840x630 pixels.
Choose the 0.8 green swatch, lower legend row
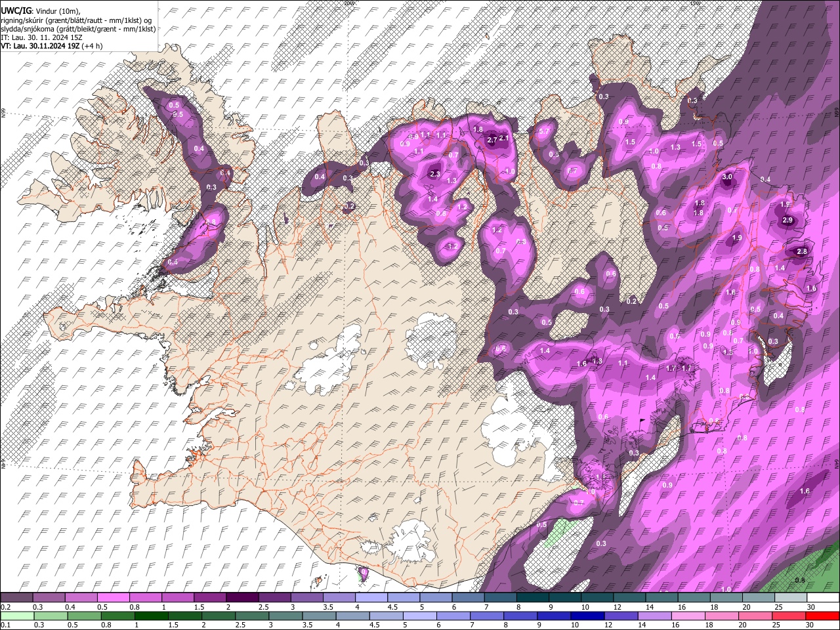[x=117, y=616]
